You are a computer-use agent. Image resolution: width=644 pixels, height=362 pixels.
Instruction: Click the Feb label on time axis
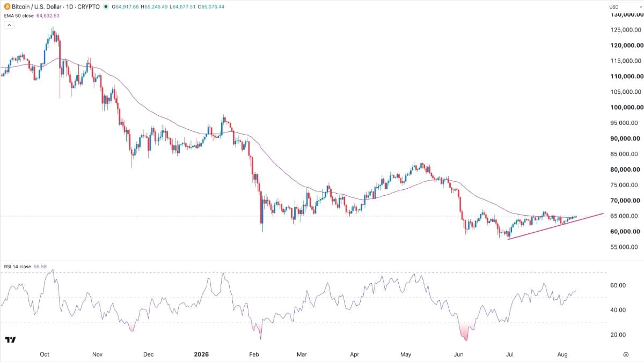tap(255, 354)
